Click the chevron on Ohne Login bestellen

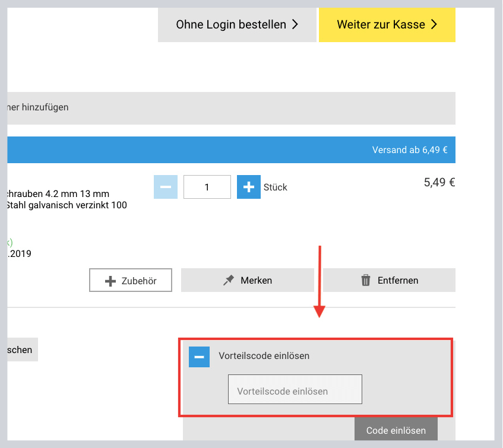(295, 24)
